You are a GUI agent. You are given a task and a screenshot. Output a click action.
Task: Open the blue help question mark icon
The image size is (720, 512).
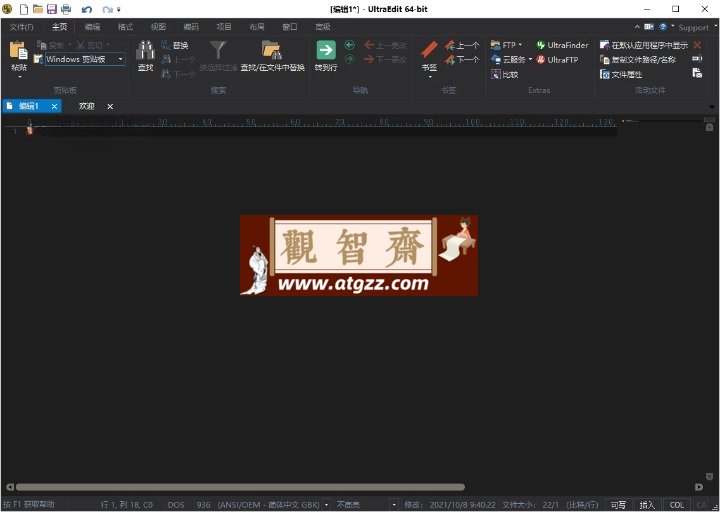(663, 27)
